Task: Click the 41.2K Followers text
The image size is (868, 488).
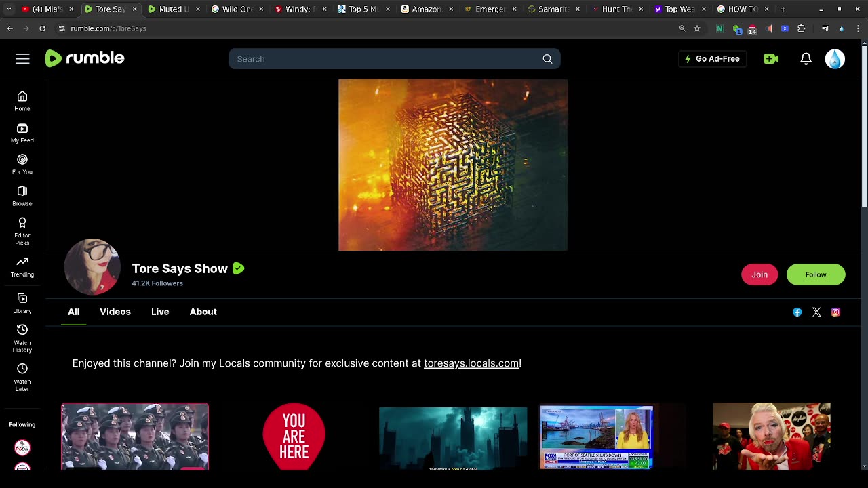Action: coord(157,283)
